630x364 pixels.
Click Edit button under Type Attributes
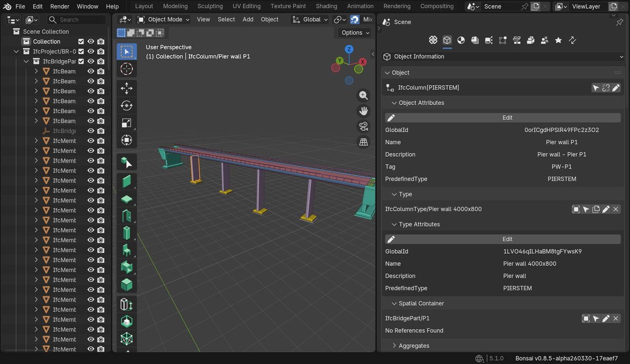(x=503, y=239)
